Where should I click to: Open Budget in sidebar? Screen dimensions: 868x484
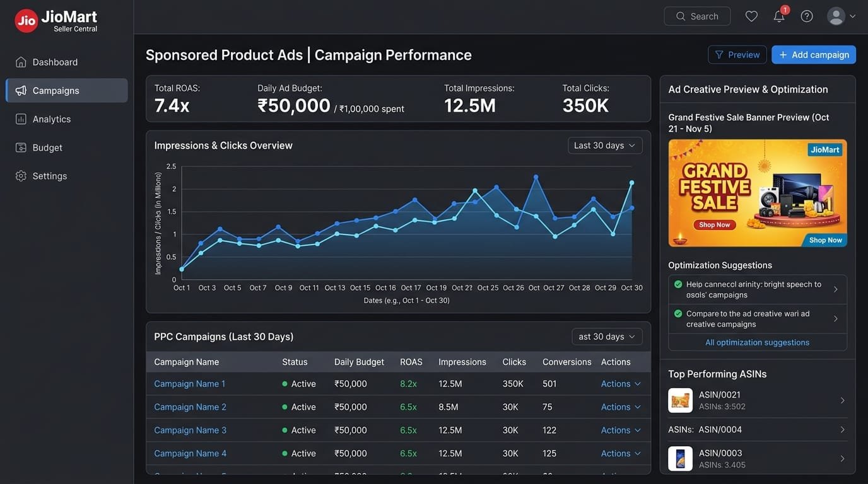67,147
